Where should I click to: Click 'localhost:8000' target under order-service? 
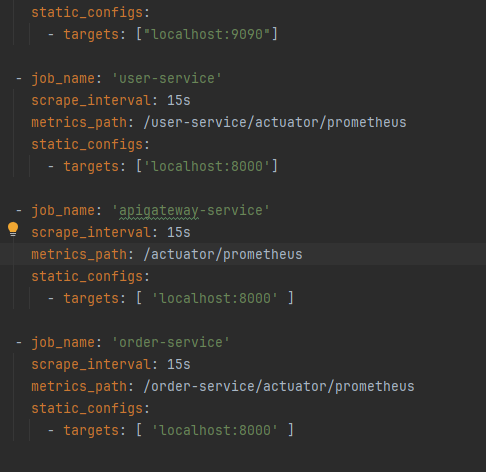click(215, 430)
